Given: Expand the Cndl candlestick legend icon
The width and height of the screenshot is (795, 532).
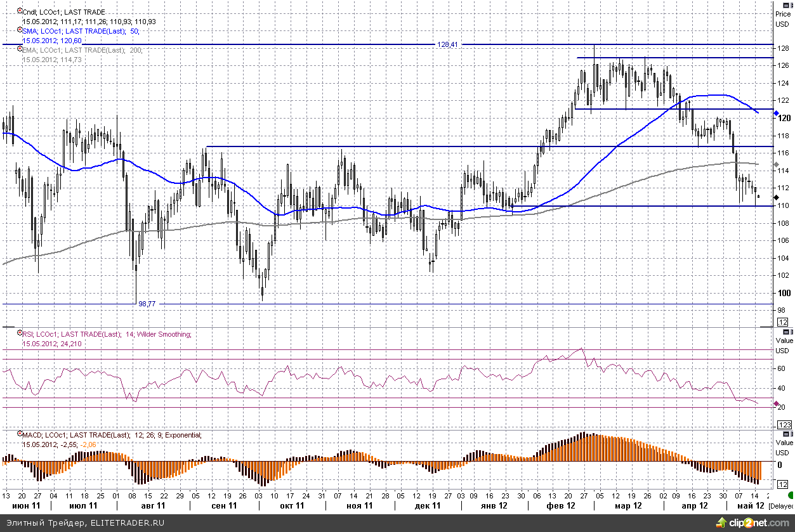Looking at the screenshot, I should [x=20, y=11].
